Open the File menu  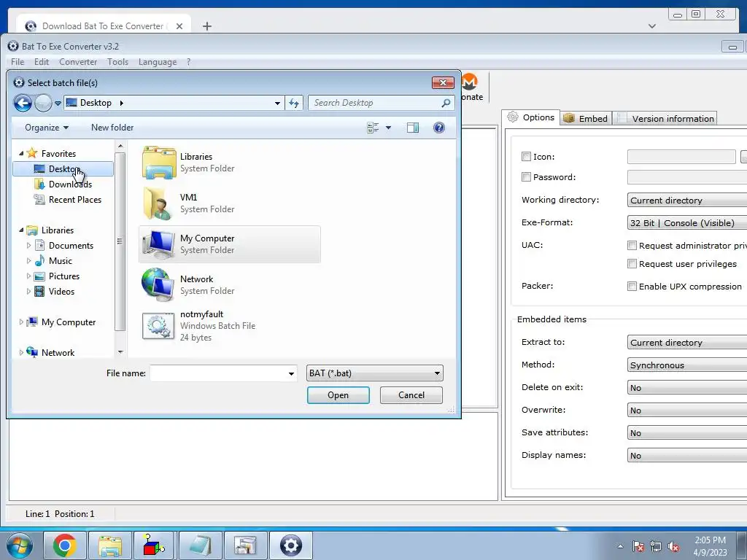point(18,62)
